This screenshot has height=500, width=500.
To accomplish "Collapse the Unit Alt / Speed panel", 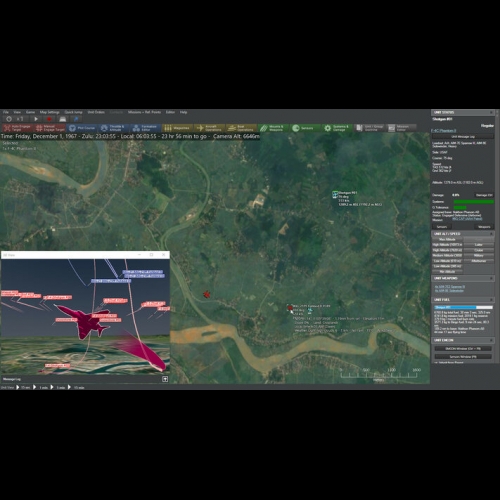I will click(x=491, y=234).
